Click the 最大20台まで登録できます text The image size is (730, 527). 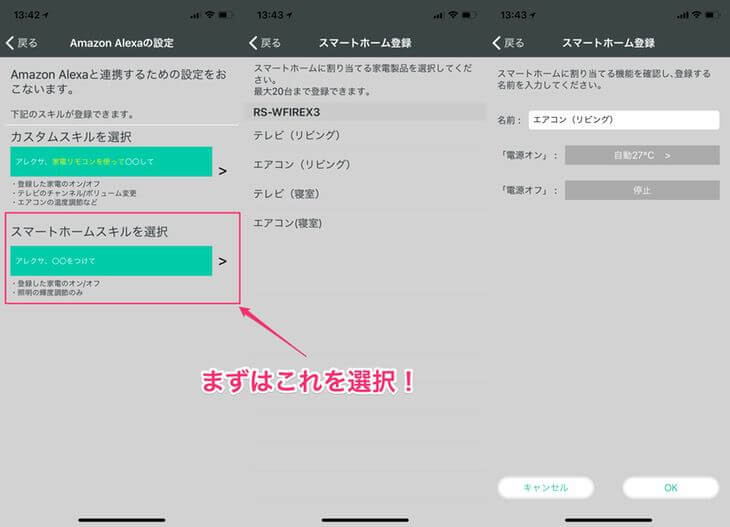312,91
